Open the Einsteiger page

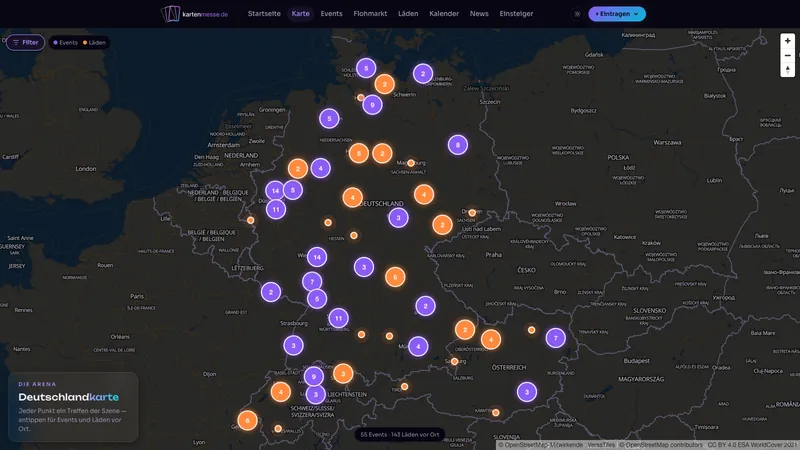pyautogui.click(x=516, y=14)
